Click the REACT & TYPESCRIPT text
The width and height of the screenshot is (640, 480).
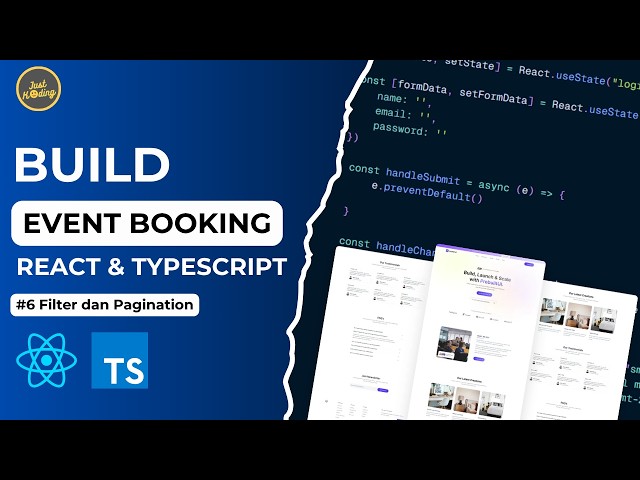[x=152, y=267]
